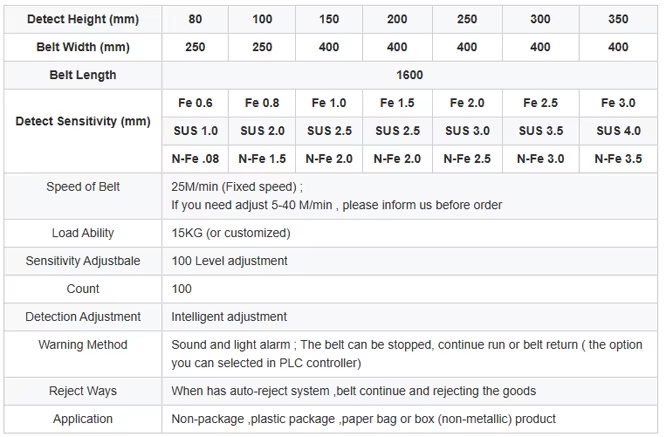
Task: Click the Application row label
Action: click(x=83, y=419)
